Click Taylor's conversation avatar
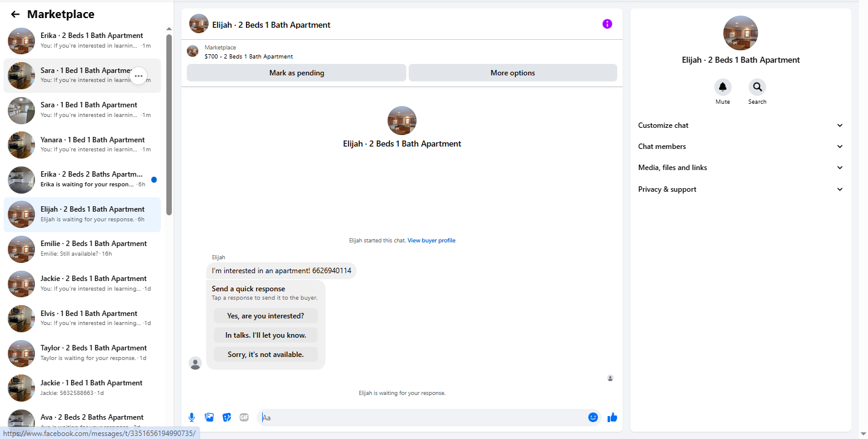Screen dimensions: 868x439 click(x=21, y=353)
